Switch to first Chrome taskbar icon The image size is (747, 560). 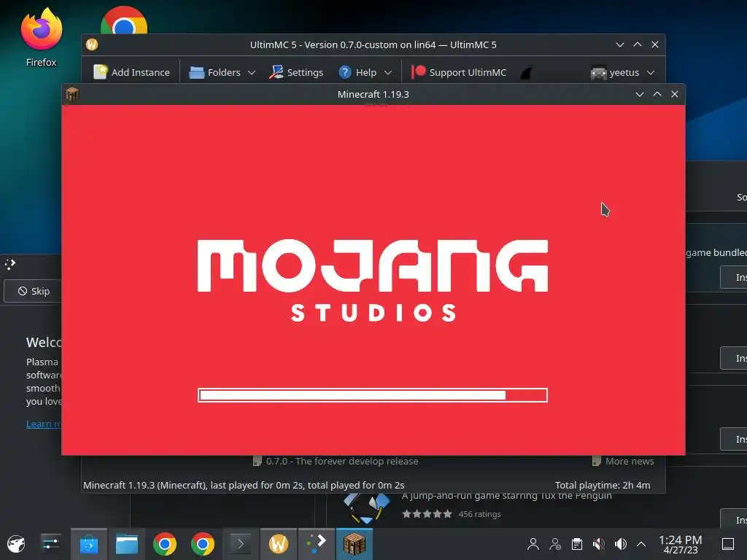coord(165,544)
